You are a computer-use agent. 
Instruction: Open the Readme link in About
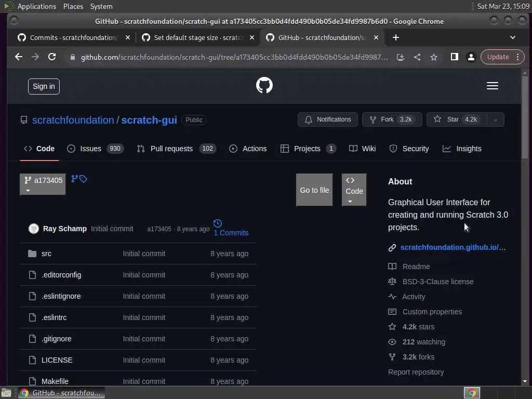coord(416,267)
